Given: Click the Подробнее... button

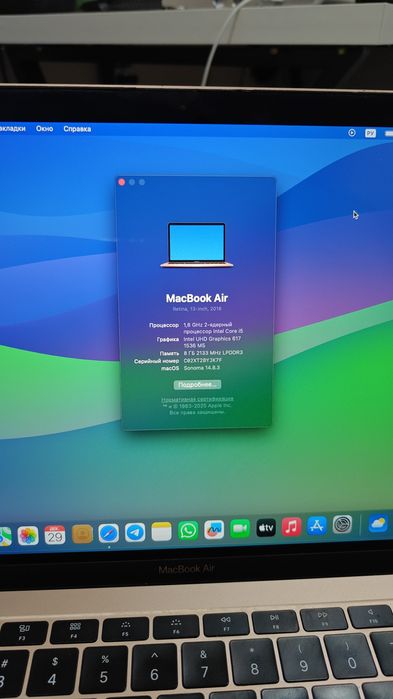Looking at the screenshot, I should click(197, 385).
